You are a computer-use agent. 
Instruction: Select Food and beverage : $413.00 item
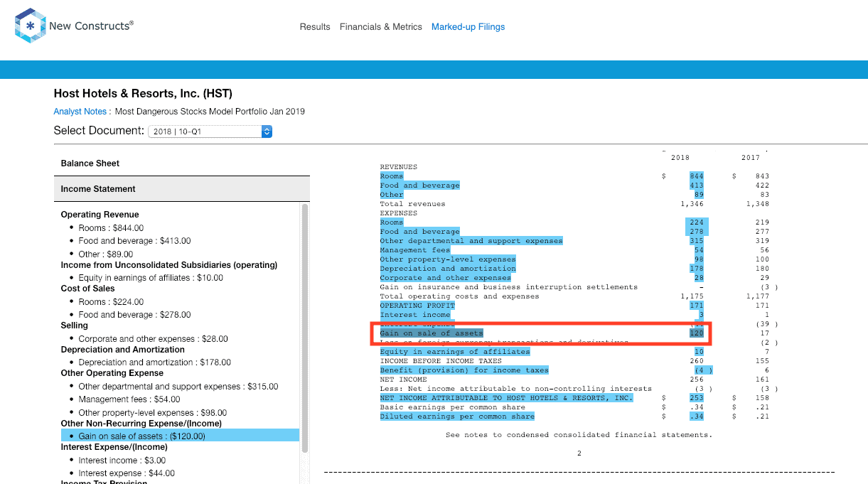click(x=134, y=241)
